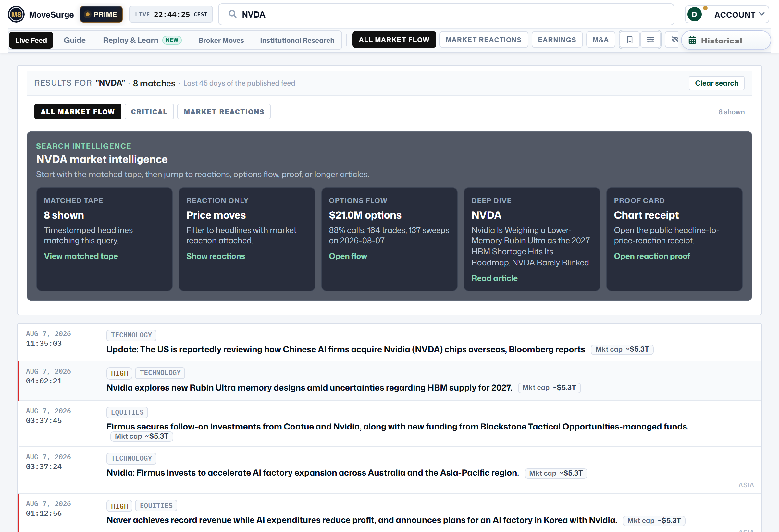Click the LIVE clock display
779x532 pixels.
pos(171,14)
